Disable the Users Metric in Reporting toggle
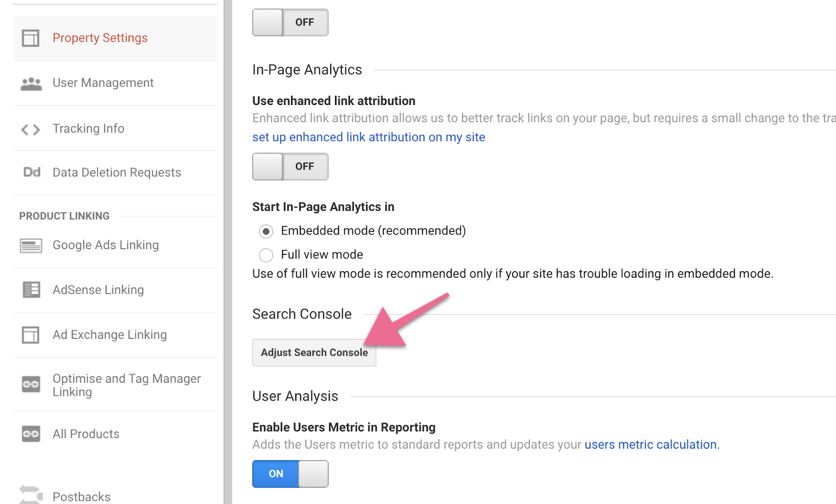The height and width of the screenshot is (504, 836). coord(290,474)
